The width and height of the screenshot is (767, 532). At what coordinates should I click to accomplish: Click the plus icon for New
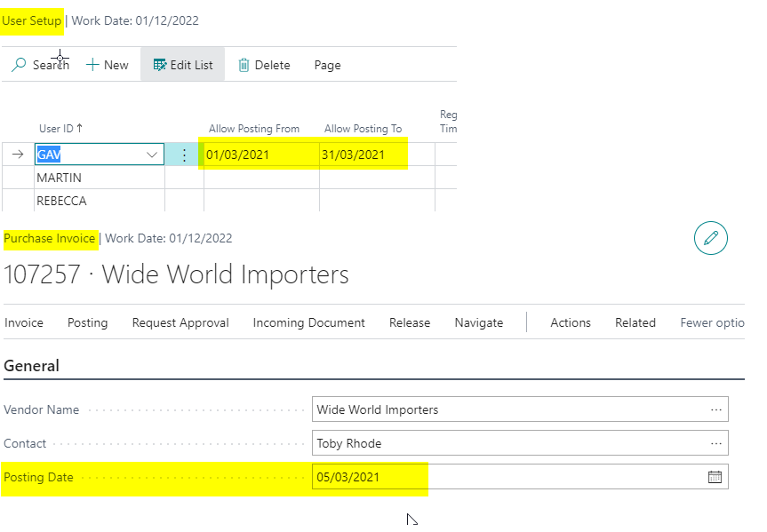(x=92, y=65)
